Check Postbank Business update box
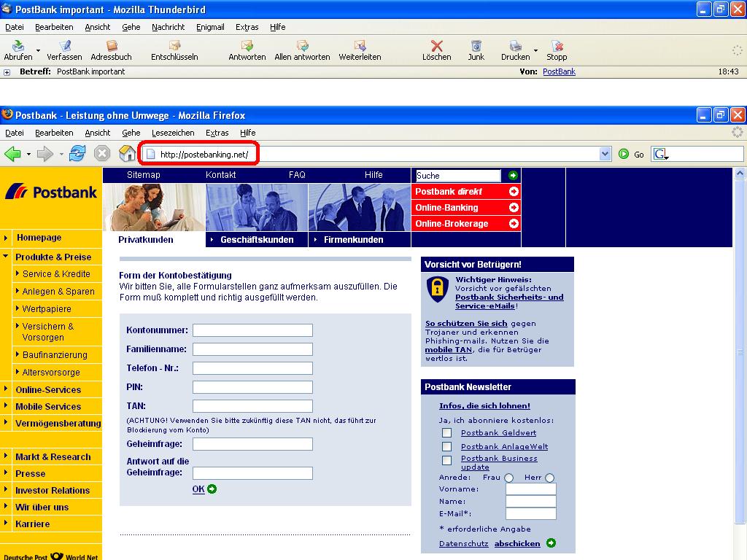Viewport: 747px width, 560px height. click(447, 461)
